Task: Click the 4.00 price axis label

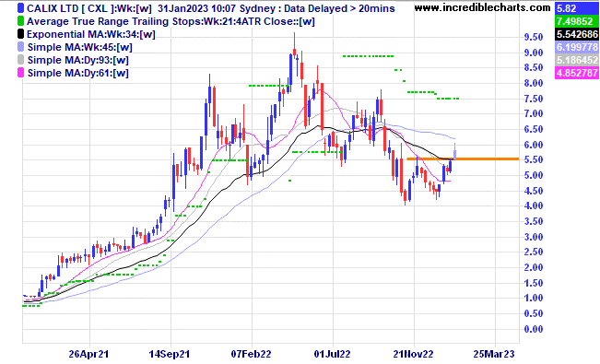Action: point(534,205)
